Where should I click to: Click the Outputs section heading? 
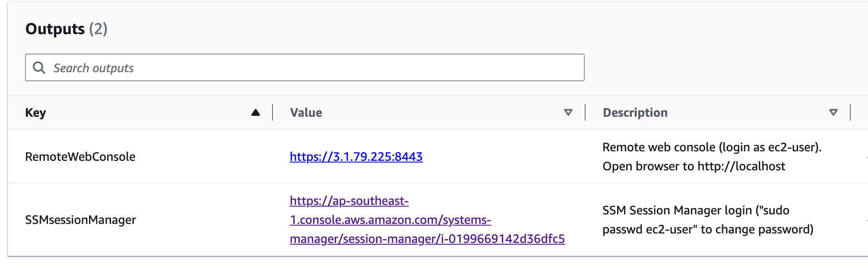(x=55, y=29)
